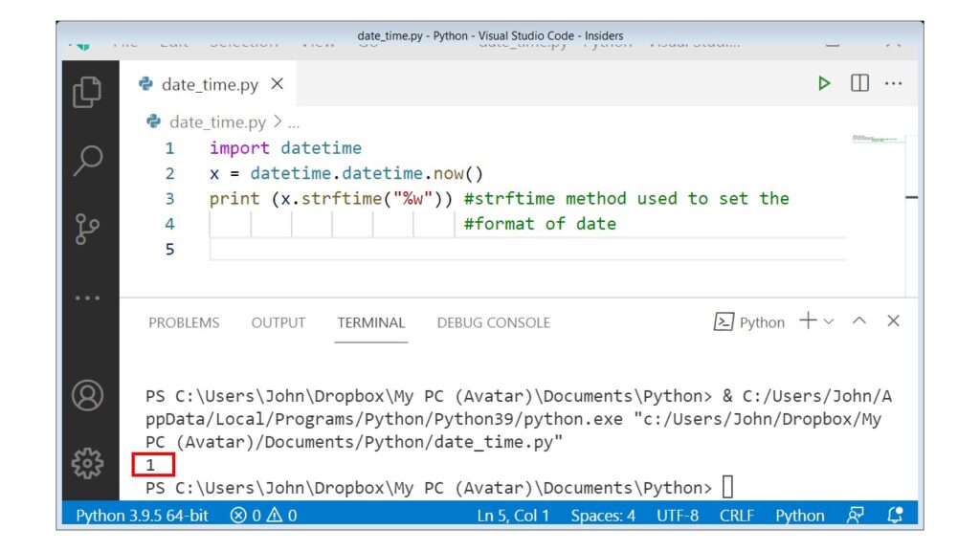Image resolution: width=980 pixels, height=551 pixels.
Task: Click the editor vertical scrollbar
Action: (911, 215)
